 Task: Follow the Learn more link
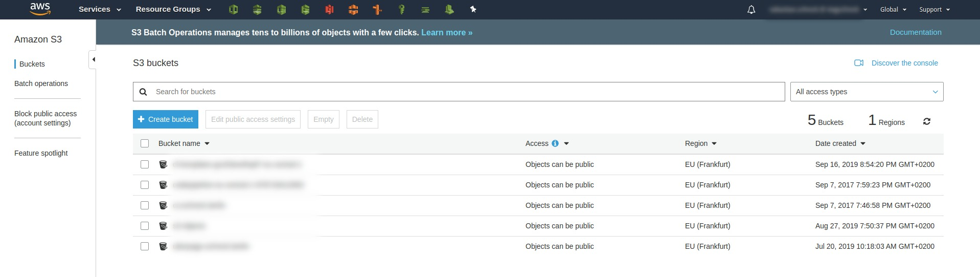click(x=447, y=32)
